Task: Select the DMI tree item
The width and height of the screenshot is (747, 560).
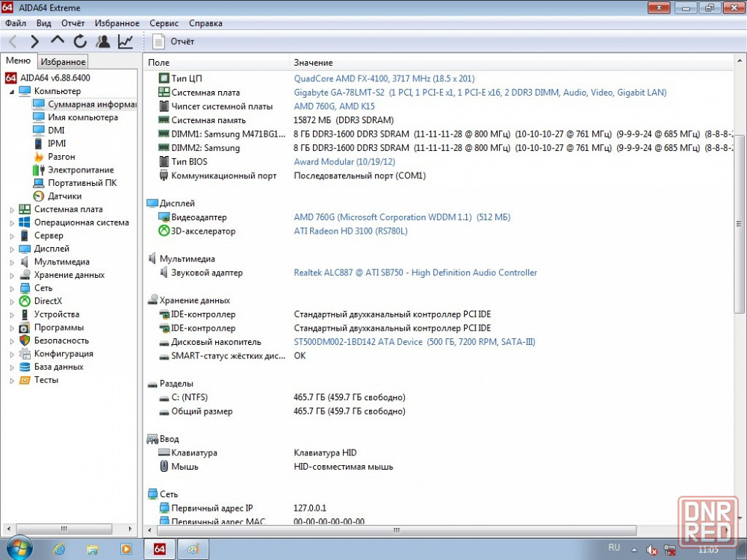Action: (x=56, y=131)
